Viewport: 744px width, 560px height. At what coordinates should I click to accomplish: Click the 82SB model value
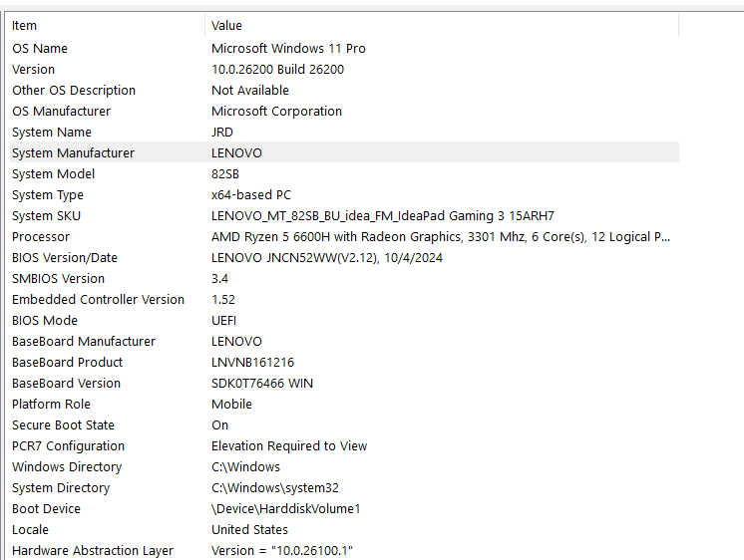[225, 174]
